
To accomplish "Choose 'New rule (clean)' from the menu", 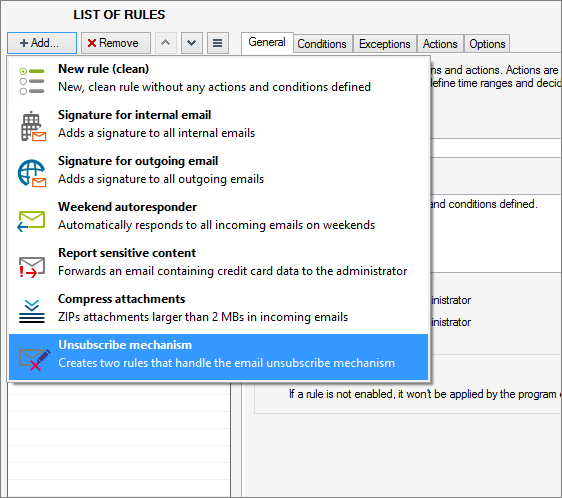I will [104, 68].
